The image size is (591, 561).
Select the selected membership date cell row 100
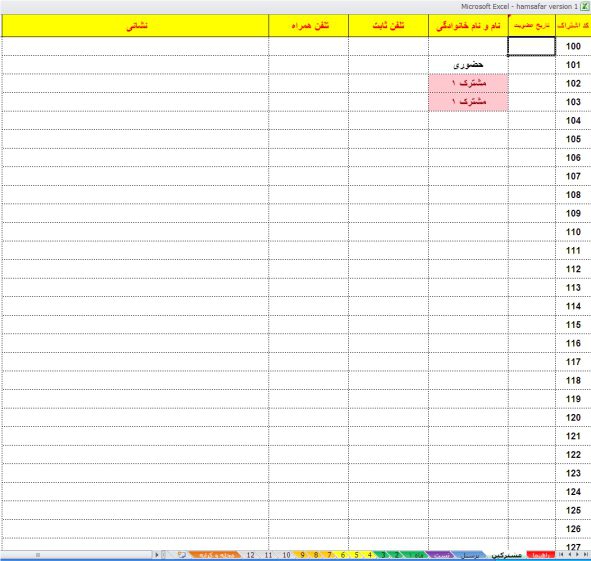(x=532, y=46)
